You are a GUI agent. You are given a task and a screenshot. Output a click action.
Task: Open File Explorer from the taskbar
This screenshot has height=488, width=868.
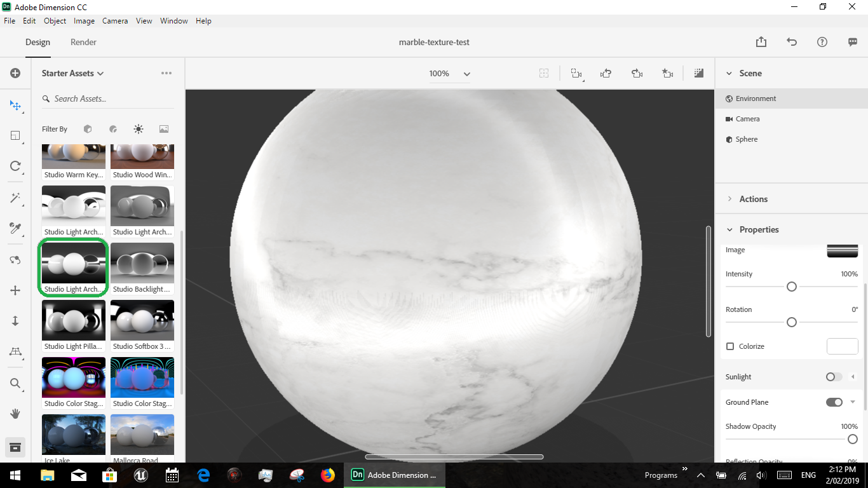point(48,475)
